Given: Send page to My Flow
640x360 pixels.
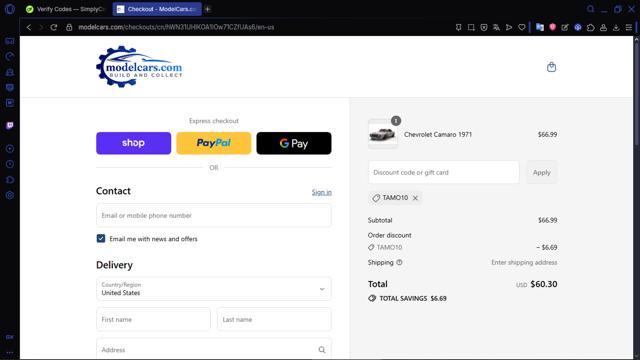Looking at the screenshot, I should (x=509, y=27).
